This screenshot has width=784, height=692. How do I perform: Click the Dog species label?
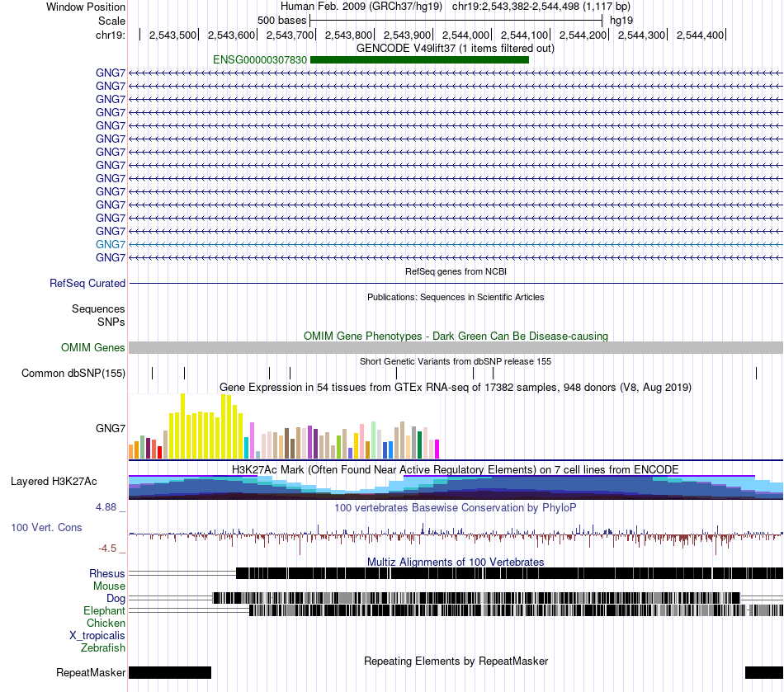pyautogui.click(x=116, y=598)
